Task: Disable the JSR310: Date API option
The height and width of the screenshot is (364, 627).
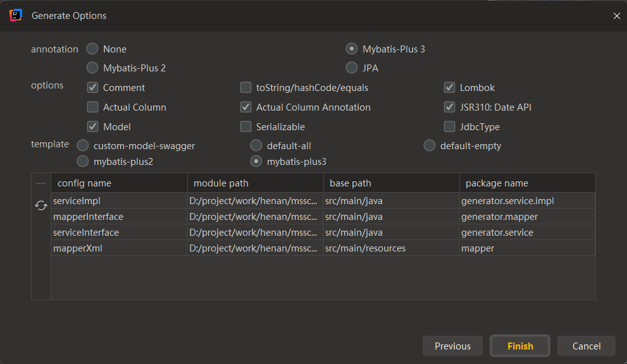Action: pyautogui.click(x=449, y=107)
